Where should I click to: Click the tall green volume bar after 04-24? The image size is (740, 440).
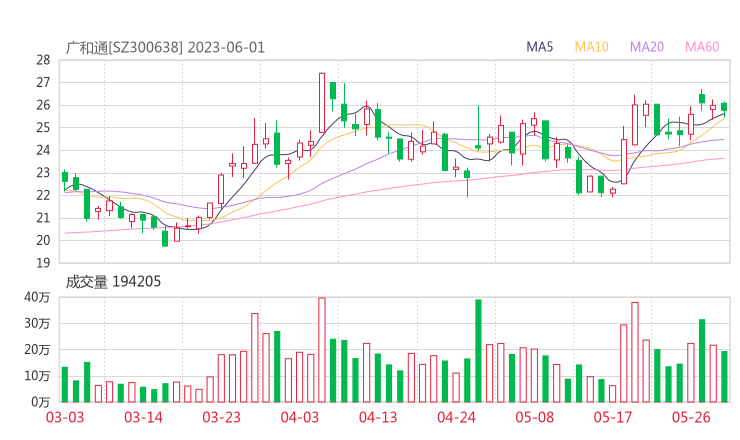click(479, 351)
